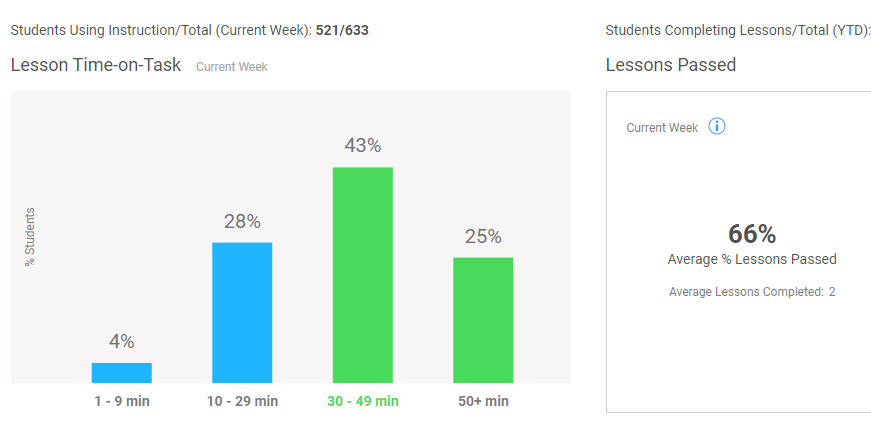Viewport: 871px width, 445px height.
Task: Click the 521/633 students count
Action: 342,30
